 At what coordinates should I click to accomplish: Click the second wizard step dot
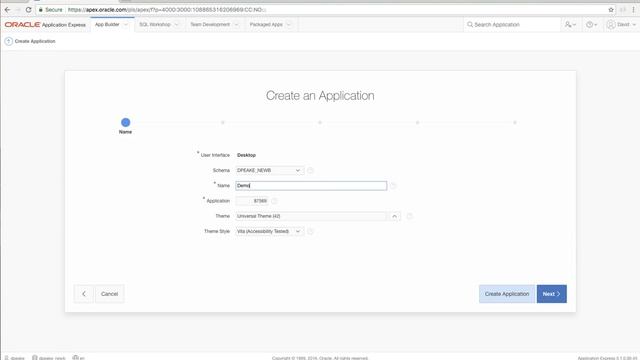click(x=222, y=122)
